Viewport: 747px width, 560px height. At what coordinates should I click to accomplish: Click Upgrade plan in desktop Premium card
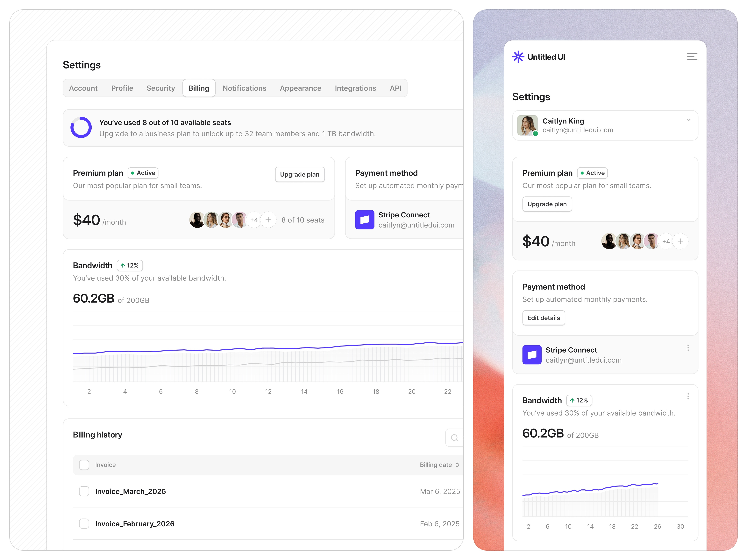(x=300, y=175)
